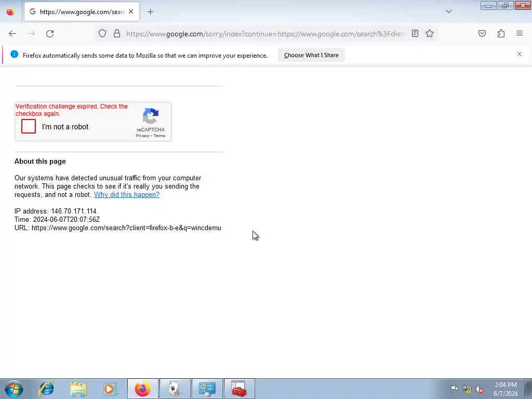Open red toolbox taskbar app
Screen dimensions: 532x399
[239, 389]
